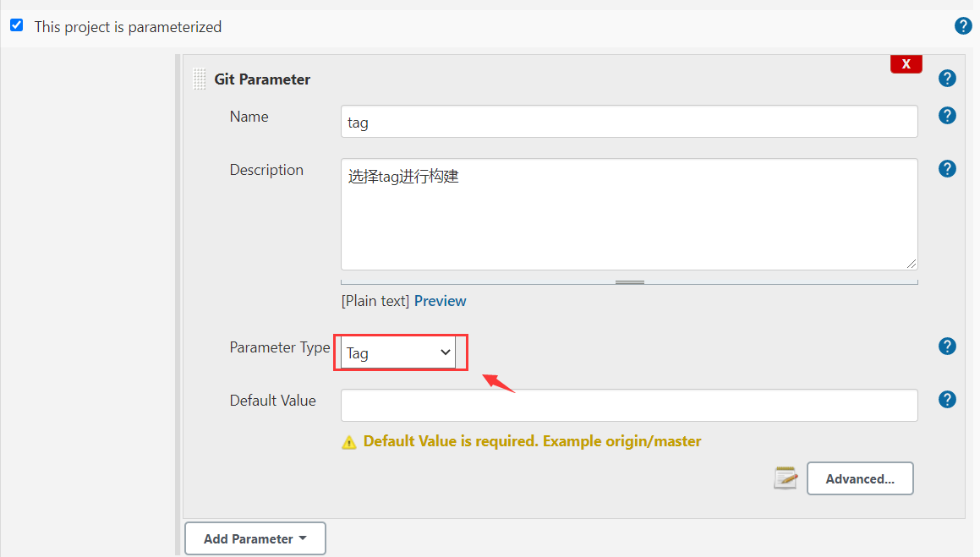The width and height of the screenshot is (980, 557).
Task: Grab the Git Parameter drag handle
Action: 200,79
